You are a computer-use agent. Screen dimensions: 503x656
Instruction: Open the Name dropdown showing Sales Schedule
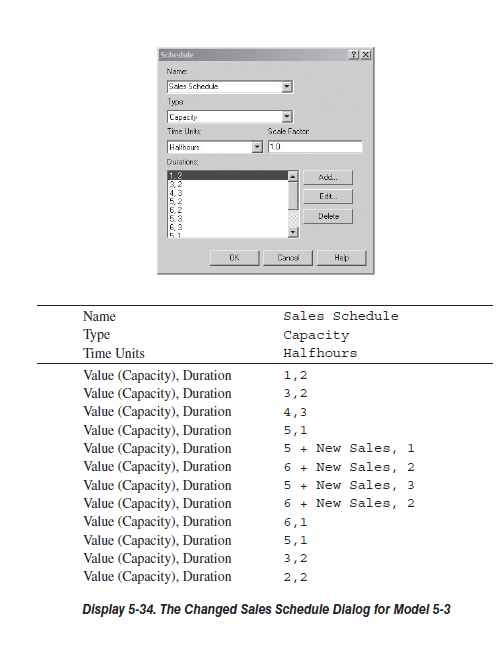[287, 87]
